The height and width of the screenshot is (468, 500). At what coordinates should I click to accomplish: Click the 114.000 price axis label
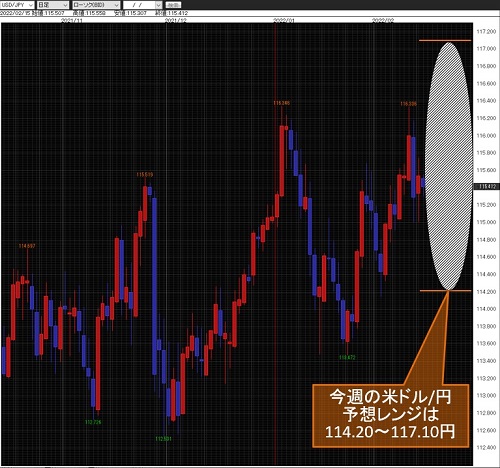point(486,309)
